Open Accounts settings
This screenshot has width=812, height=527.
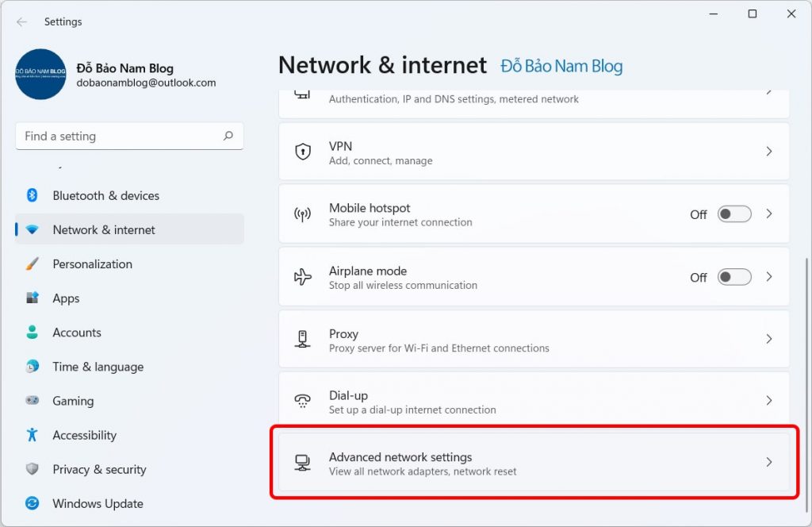129,333
